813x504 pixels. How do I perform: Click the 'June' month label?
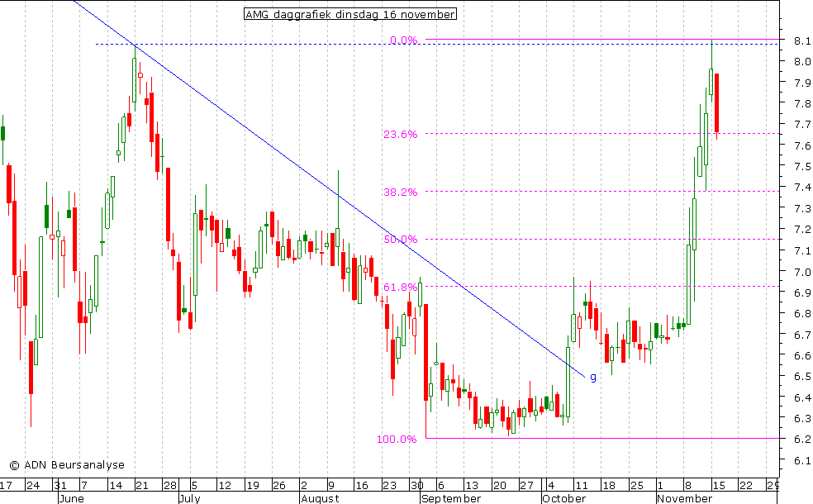71,498
